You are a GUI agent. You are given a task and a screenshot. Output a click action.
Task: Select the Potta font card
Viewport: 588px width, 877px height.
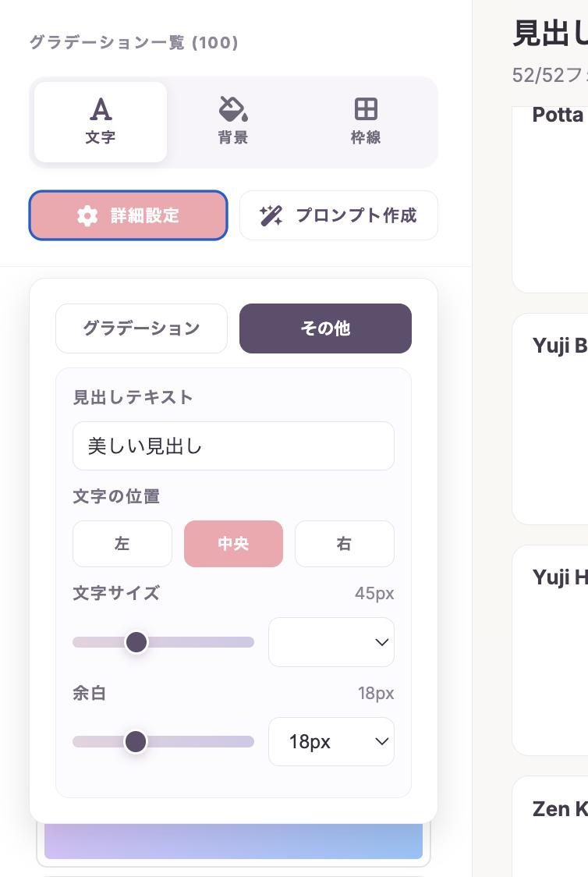(x=550, y=199)
